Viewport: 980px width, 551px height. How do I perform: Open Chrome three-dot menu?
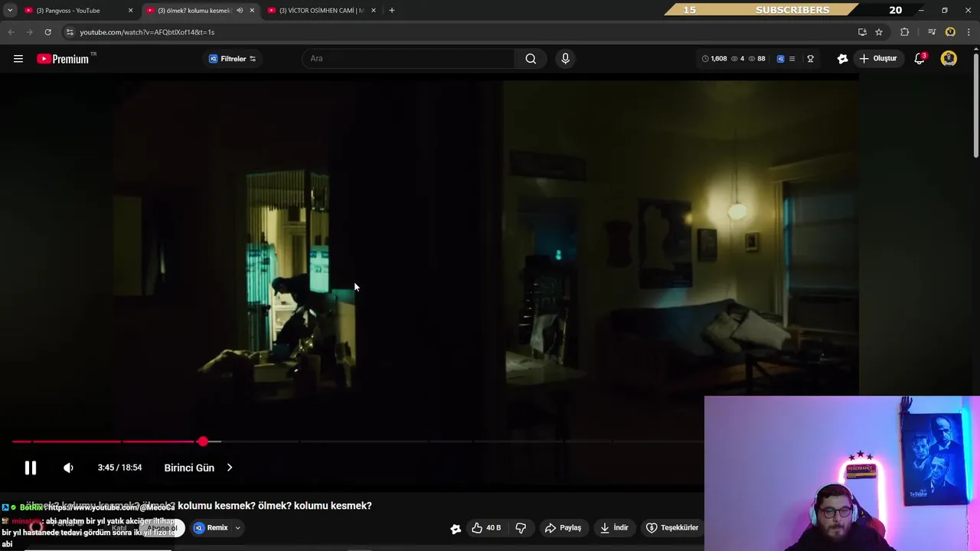tap(969, 32)
